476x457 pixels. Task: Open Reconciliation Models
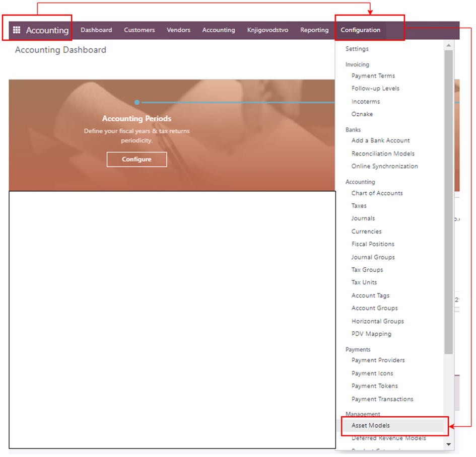(383, 154)
